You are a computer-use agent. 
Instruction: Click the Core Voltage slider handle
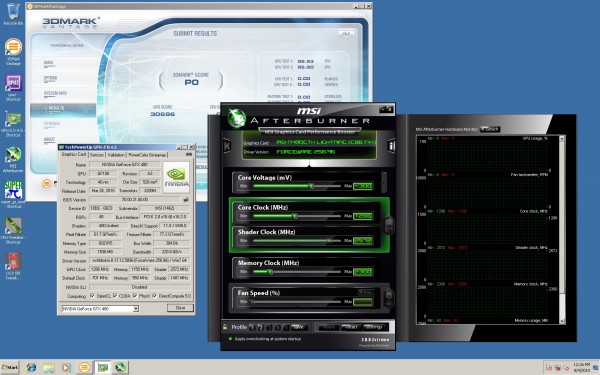pyautogui.click(x=311, y=186)
